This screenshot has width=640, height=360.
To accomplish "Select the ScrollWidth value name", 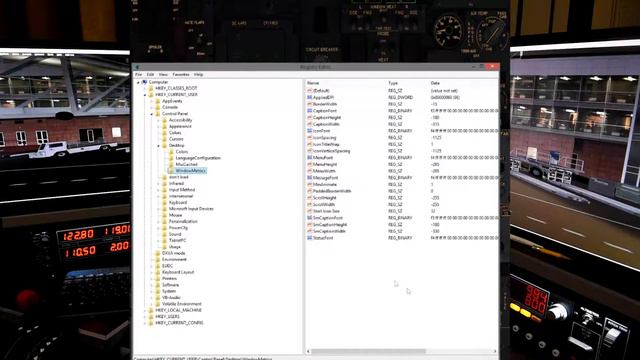I will (x=324, y=204).
